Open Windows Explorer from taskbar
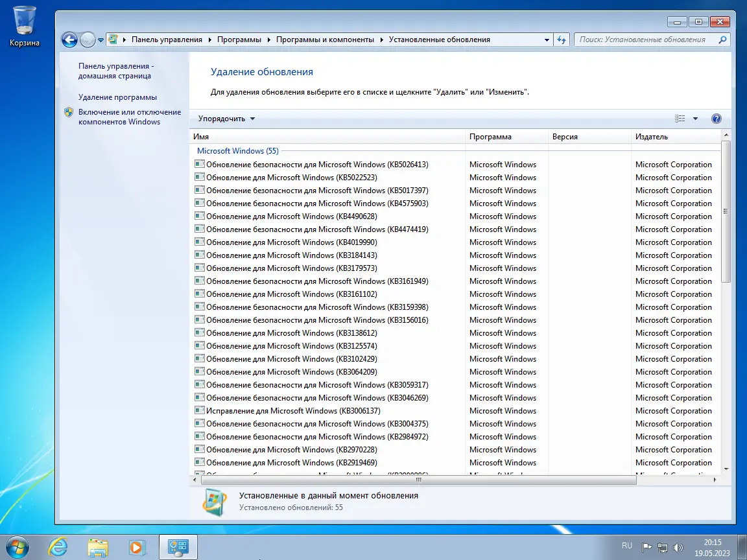747x560 pixels. pos(98,548)
